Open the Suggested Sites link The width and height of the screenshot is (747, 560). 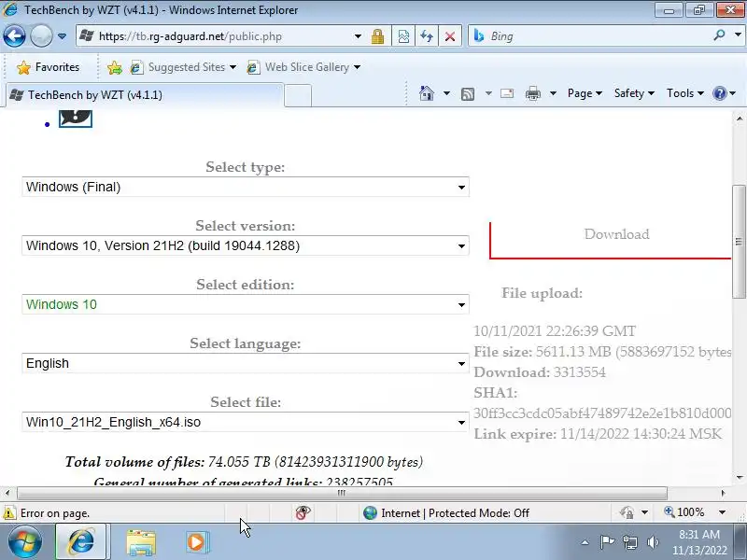[183, 67]
